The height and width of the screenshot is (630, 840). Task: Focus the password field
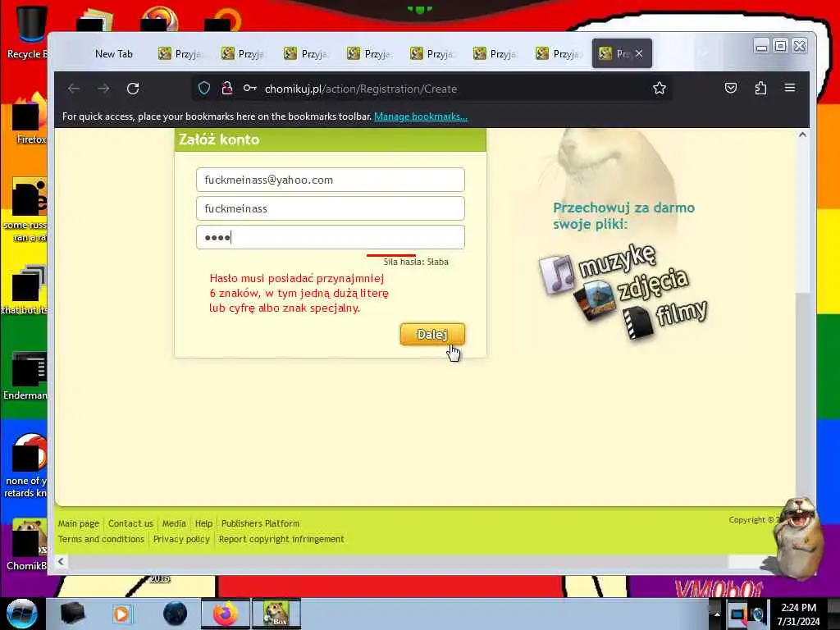tap(330, 237)
